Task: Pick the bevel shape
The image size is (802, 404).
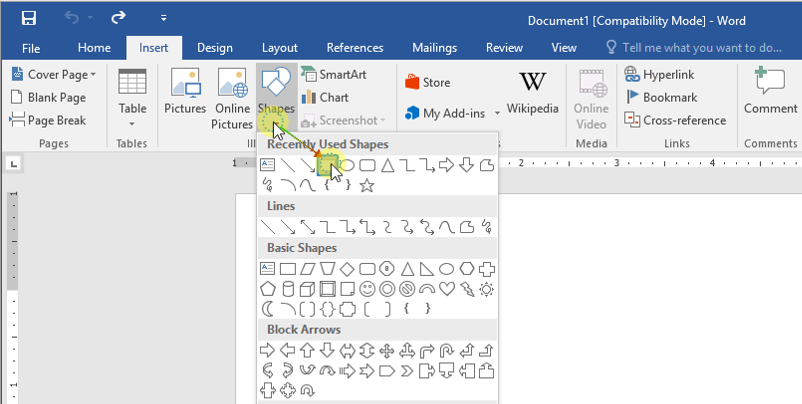Action: tap(327, 289)
